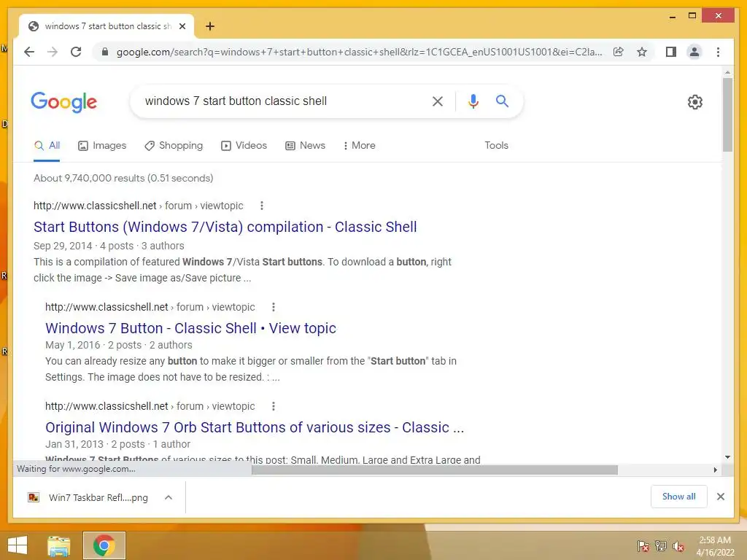Open search Tools
The image size is (747, 560).
click(496, 146)
